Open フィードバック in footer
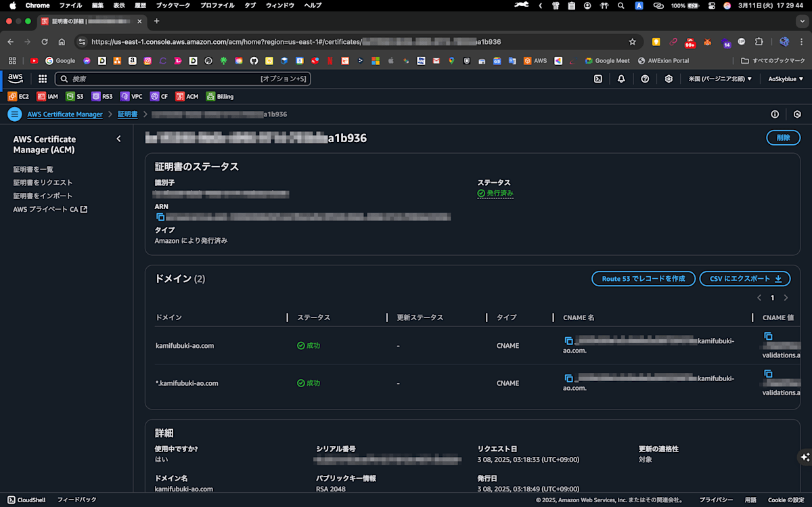This screenshot has height=507, width=812. click(76, 500)
